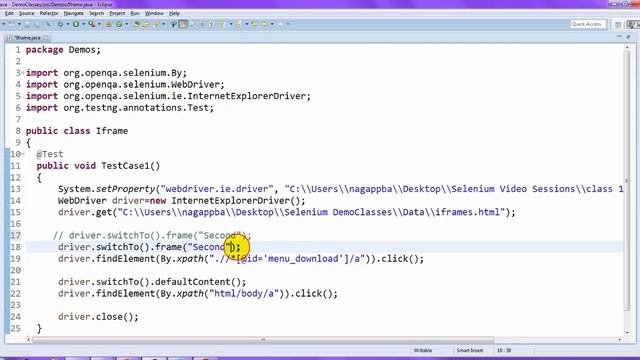Click the scroll-up arrow of the editor

coord(627,47)
